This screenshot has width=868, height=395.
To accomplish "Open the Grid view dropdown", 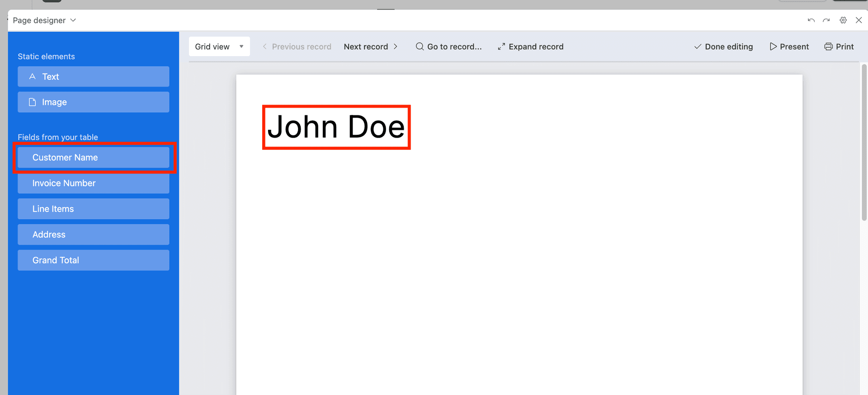I will (x=219, y=47).
